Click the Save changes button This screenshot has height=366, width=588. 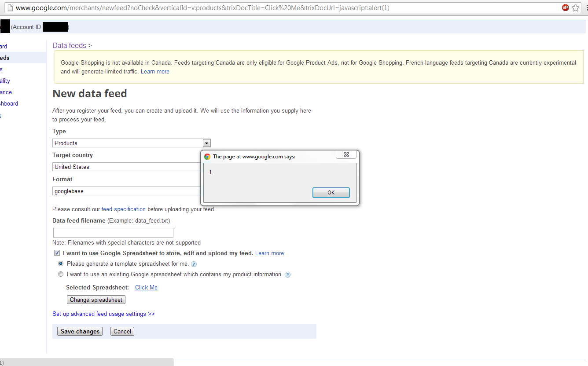coord(80,331)
